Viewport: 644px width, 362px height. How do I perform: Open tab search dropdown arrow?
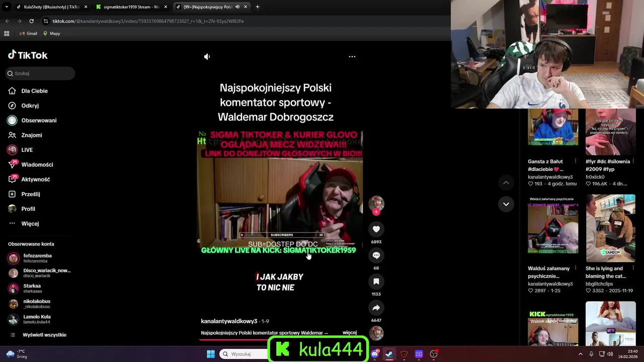7,7
